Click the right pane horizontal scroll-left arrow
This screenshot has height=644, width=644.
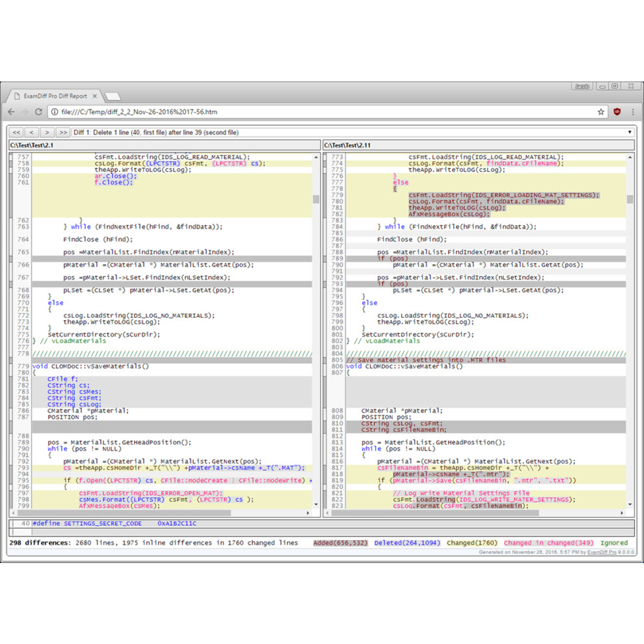(x=328, y=513)
